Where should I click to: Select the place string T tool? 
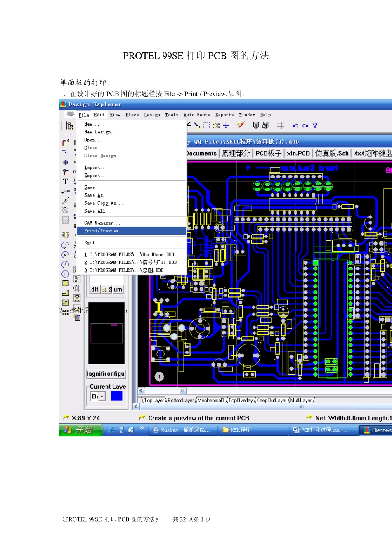(x=66, y=181)
